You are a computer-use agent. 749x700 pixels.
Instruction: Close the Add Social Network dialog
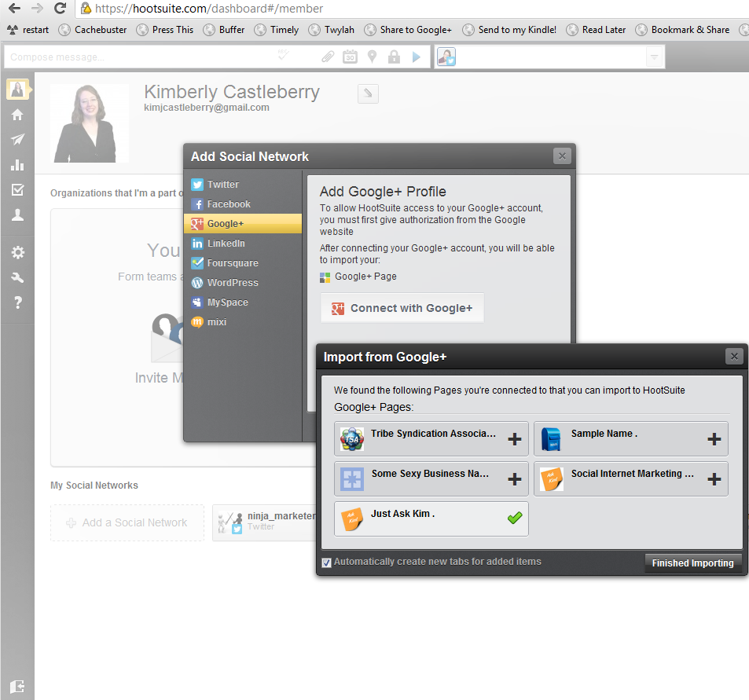[x=562, y=156]
